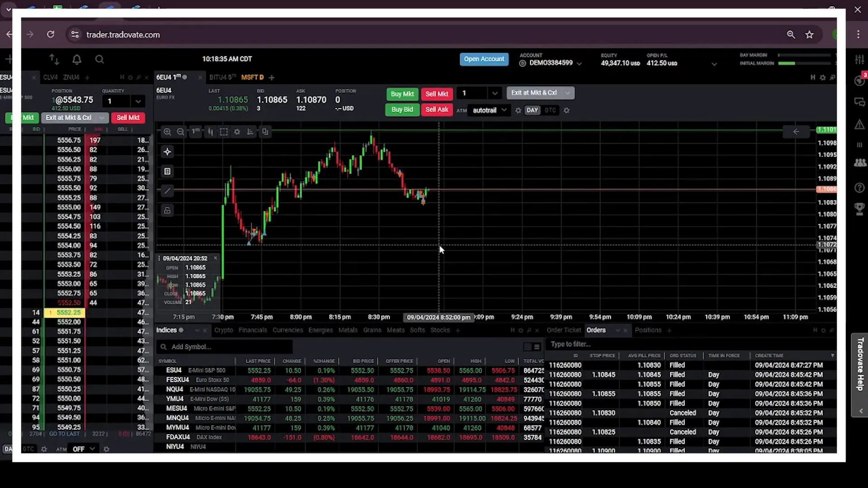Expand the account summary chevron

(714, 64)
